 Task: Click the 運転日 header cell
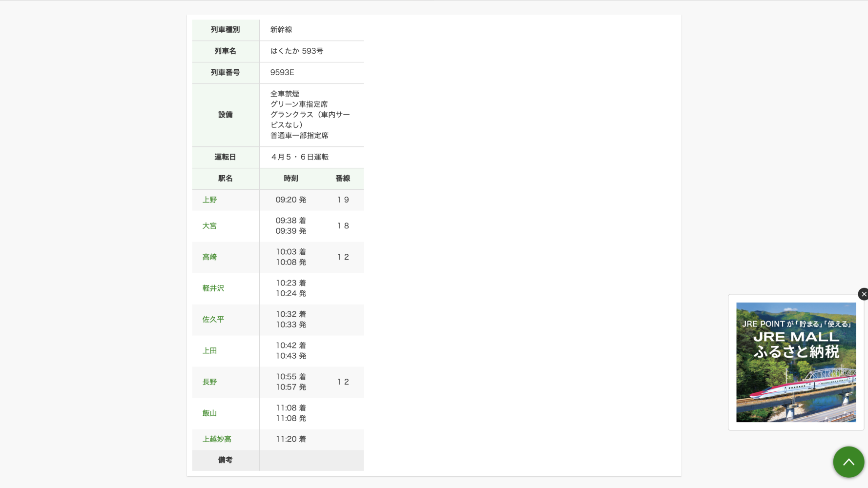226,157
